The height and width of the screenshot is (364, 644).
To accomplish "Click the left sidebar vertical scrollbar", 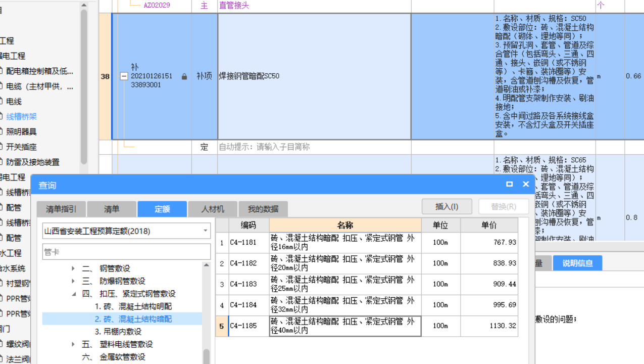I will [x=84, y=86].
